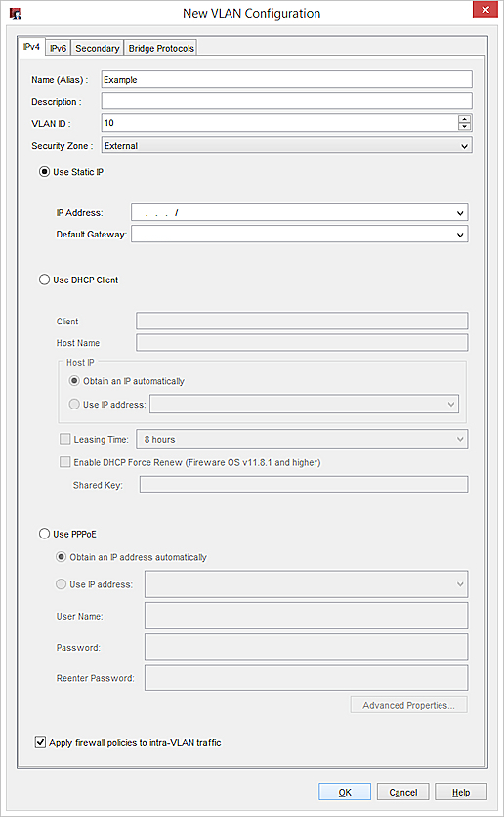Click the Host Name text field

[x=302, y=342]
